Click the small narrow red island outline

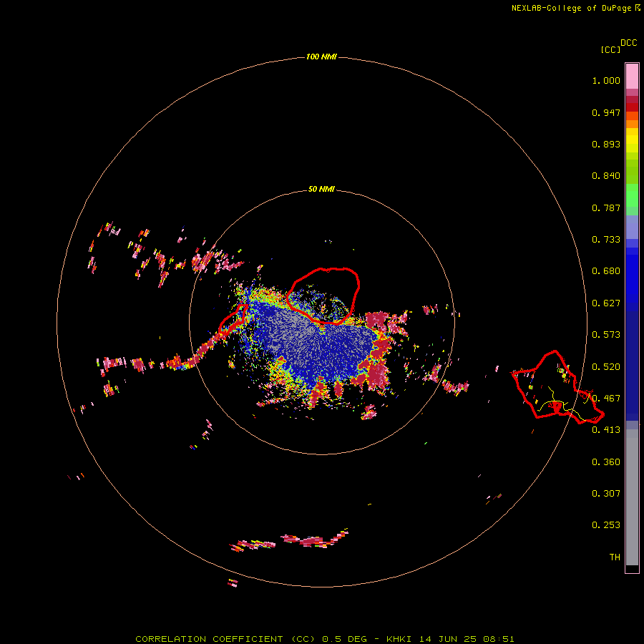pos(233,318)
